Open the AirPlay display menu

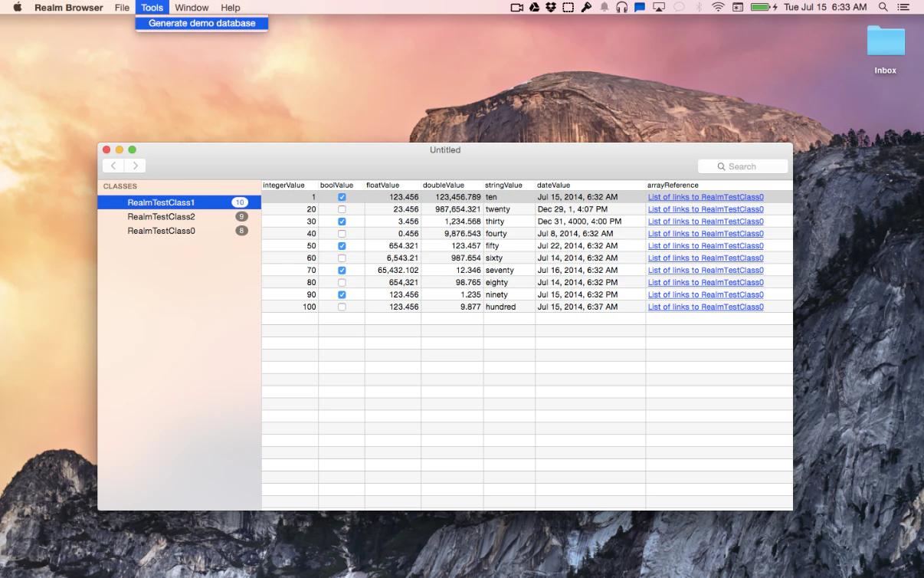click(659, 8)
